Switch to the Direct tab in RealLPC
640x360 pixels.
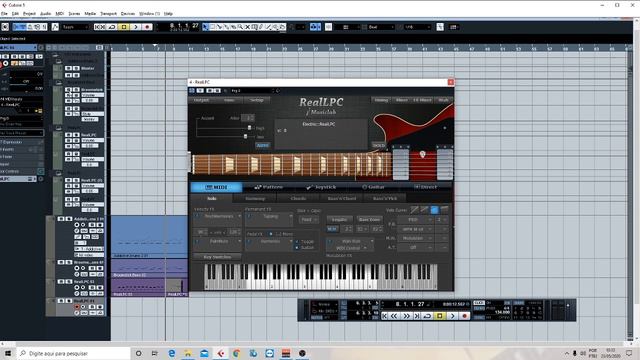pyautogui.click(x=425, y=187)
